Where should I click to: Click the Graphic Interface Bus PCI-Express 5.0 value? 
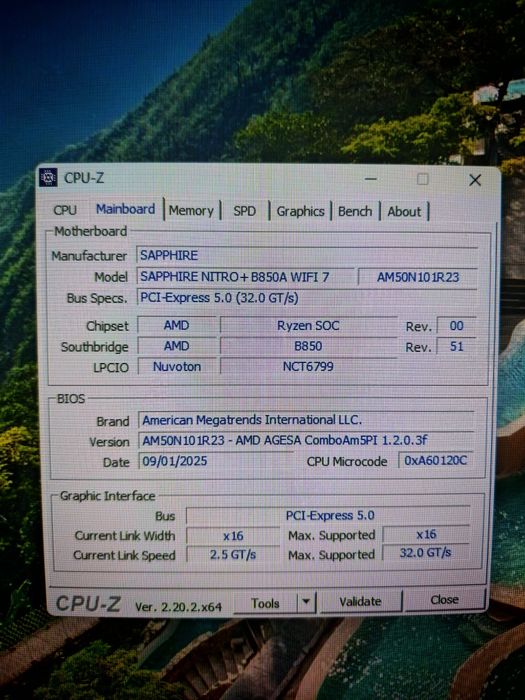pyautogui.click(x=329, y=516)
